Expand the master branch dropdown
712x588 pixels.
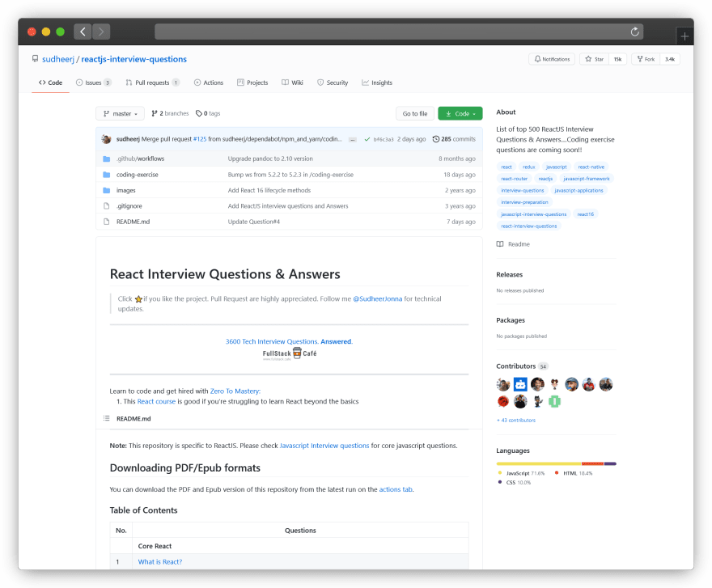[120, 113]
